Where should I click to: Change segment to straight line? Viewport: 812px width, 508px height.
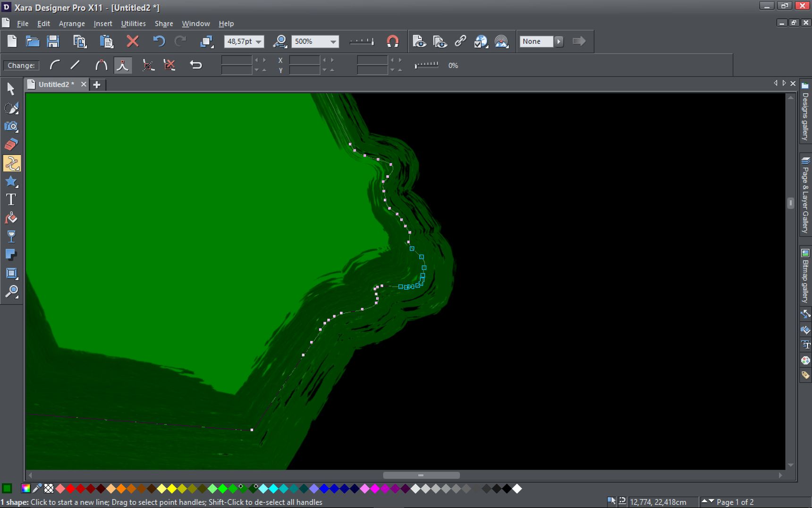point(75,65)
